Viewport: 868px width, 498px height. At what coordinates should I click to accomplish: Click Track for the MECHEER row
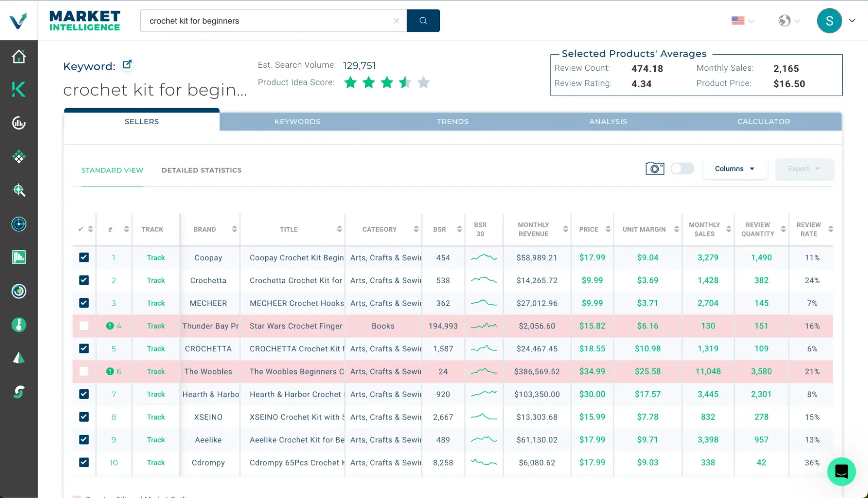coord(156,303)
